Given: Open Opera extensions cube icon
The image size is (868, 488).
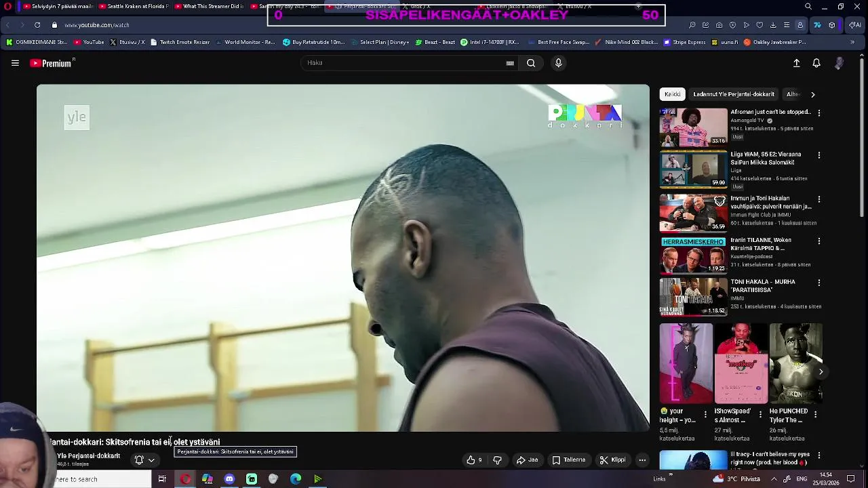Looking at the screenshot, I should [x=833, y=25].
